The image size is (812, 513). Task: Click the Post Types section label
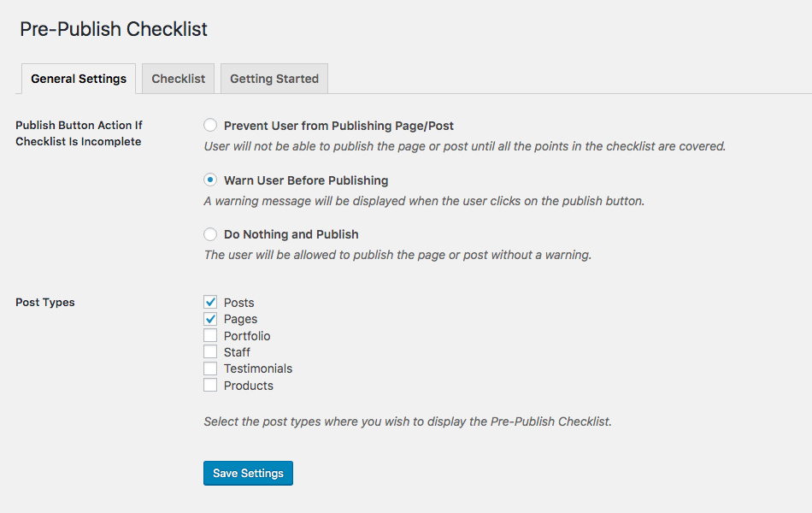45,302
